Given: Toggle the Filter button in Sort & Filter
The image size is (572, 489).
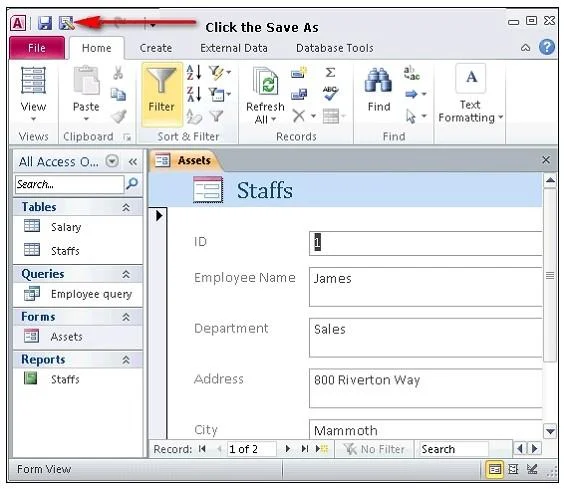Looking at the screenshot, I should (162, 94).
